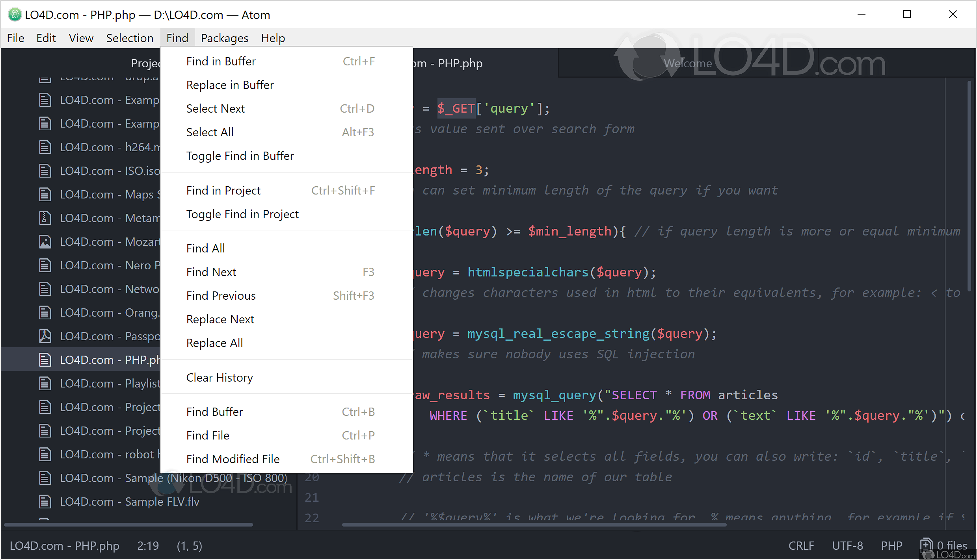
Task: Click the Atom logo in the title bar
Action: 15,15
